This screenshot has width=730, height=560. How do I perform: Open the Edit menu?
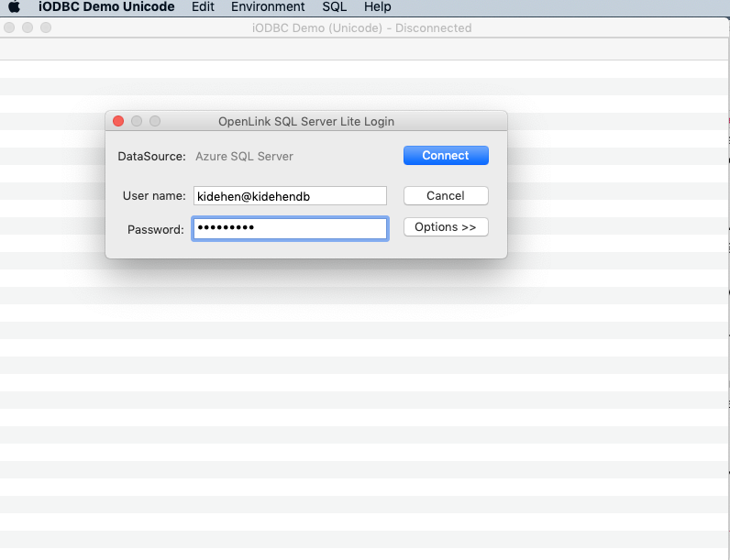point(203,6)
